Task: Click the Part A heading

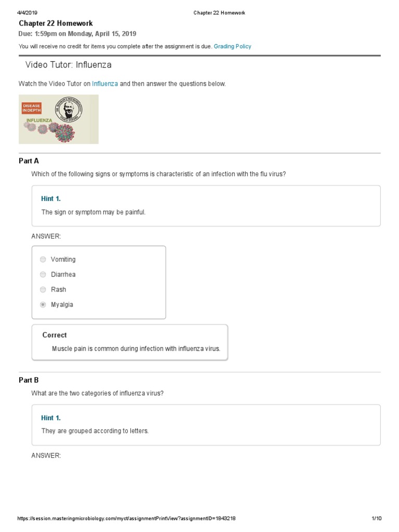Action: click(x=29, y=161)
